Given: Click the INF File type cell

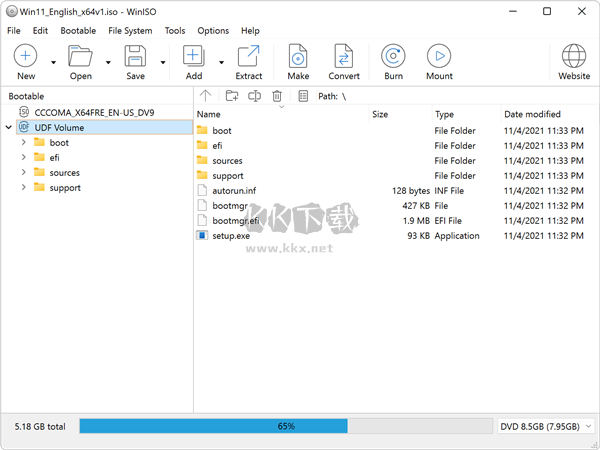Looking at the screenshot, I should point(449,191).
